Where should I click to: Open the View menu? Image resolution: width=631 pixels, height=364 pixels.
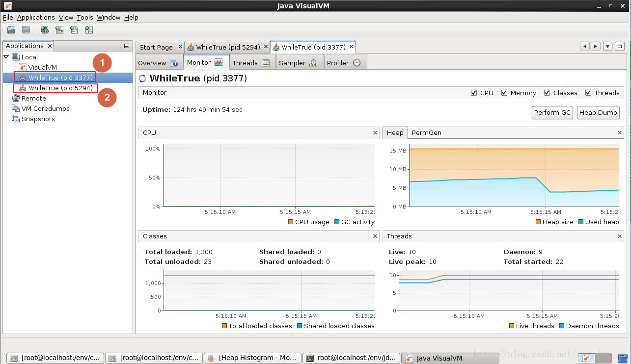[x=66, y=17]
